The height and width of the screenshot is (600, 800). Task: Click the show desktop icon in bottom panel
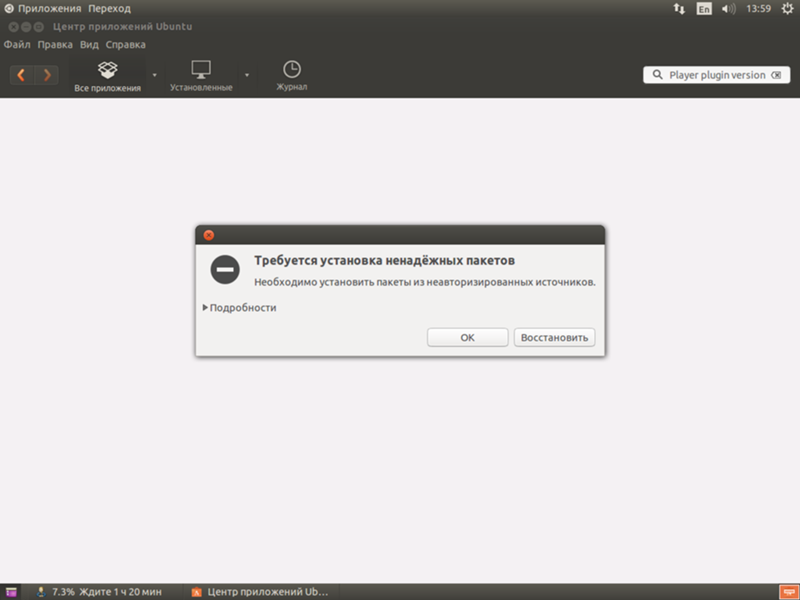tap(11, 592)
